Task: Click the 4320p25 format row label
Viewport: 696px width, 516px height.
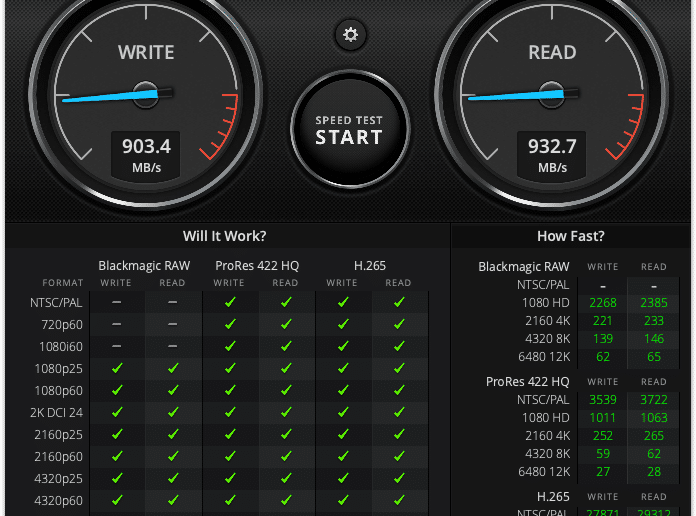Action: pyautogui.click(x=59, y=479)
